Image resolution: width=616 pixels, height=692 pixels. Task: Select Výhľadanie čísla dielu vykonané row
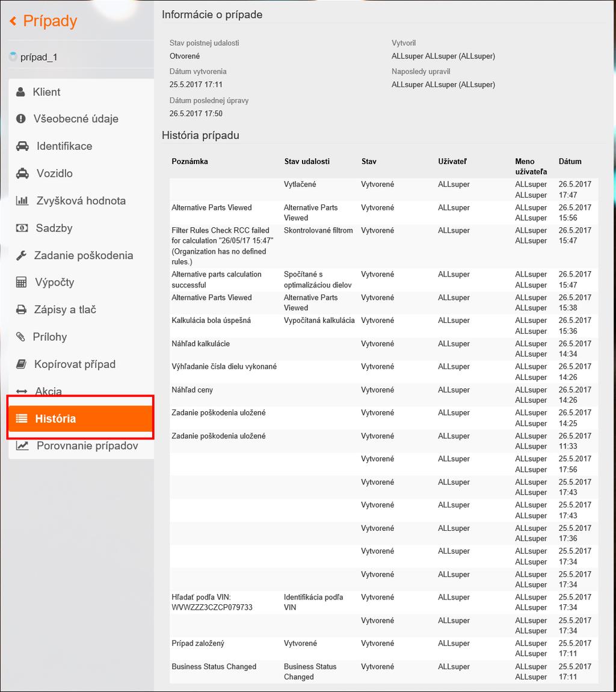[x=384, y=372]
